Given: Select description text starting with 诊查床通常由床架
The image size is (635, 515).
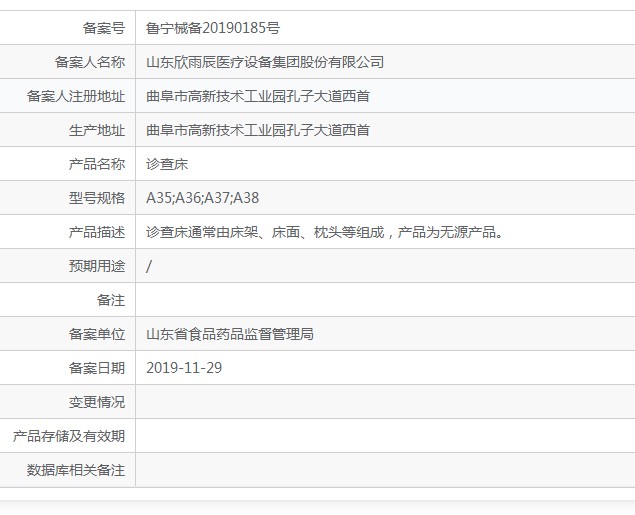Looking at the screenshot, I should 324,232.
